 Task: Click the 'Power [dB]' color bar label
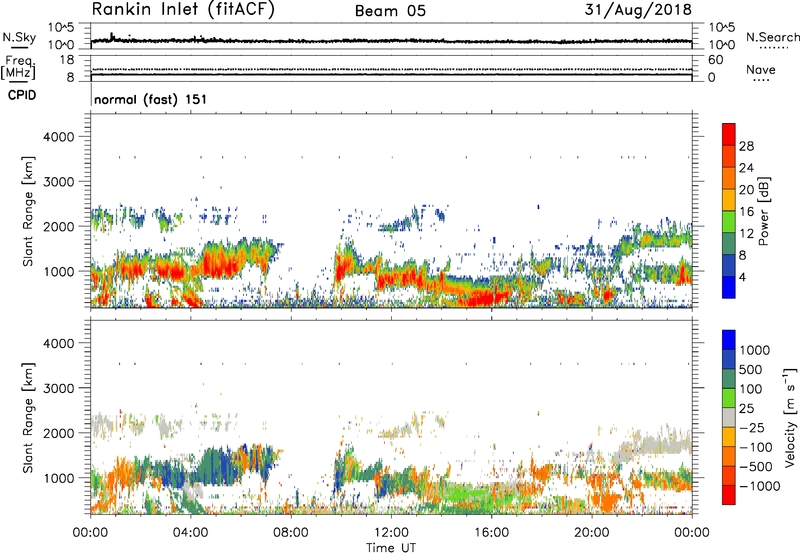(764, 211)
